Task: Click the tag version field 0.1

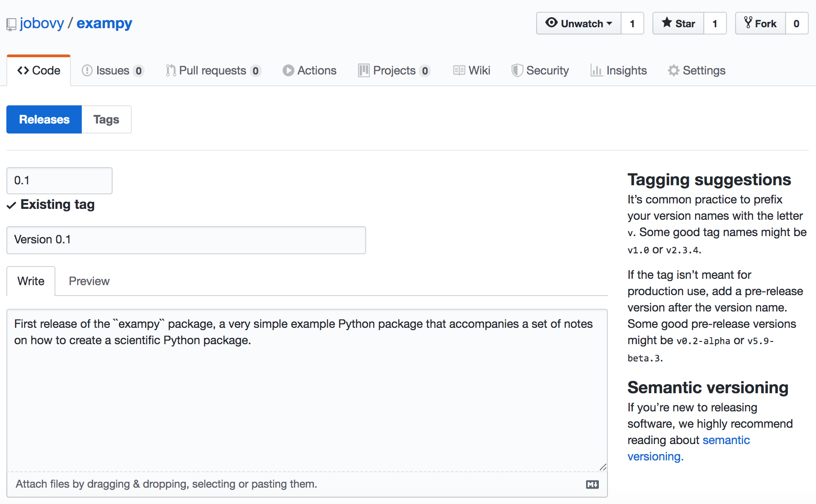Action: click(60, 181)
